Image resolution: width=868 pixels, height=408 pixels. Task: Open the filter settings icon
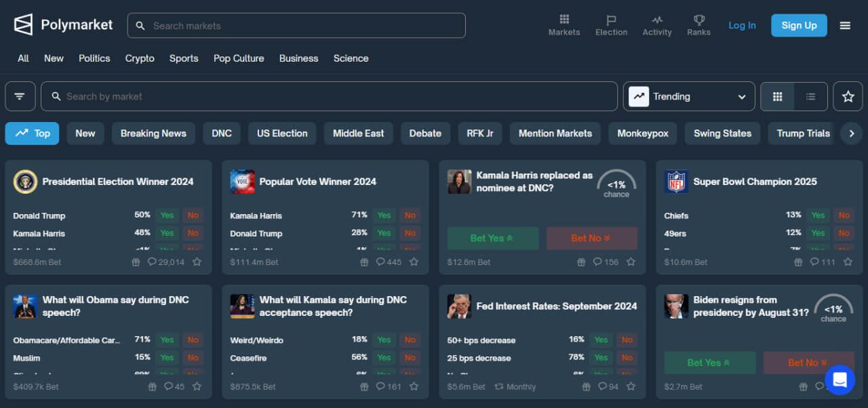point(20,96)
